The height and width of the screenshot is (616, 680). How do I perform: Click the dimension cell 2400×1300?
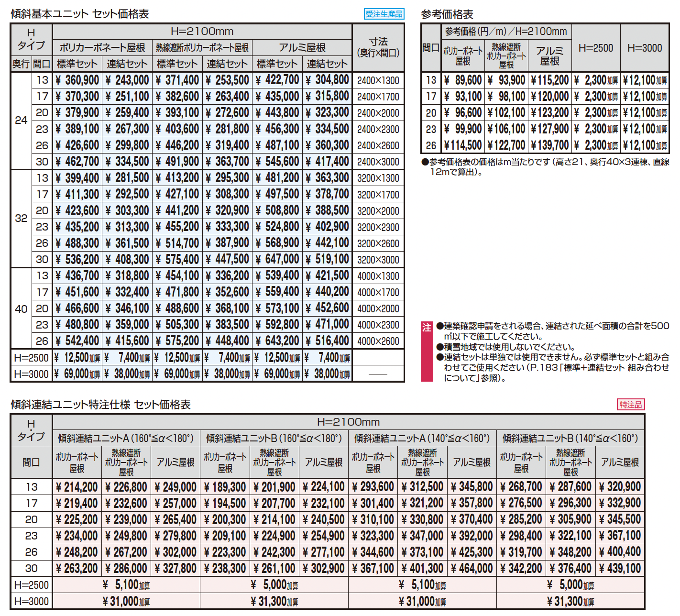pos(378,80)
